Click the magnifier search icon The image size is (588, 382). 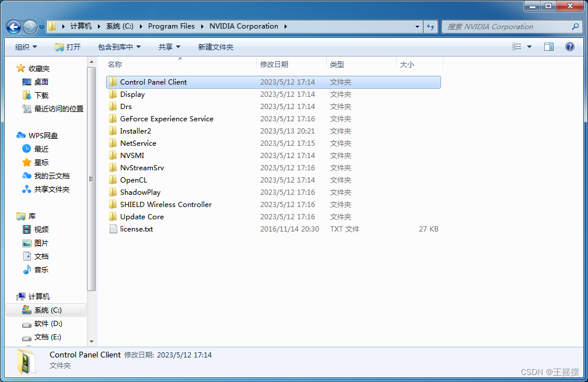pos(576,26)
